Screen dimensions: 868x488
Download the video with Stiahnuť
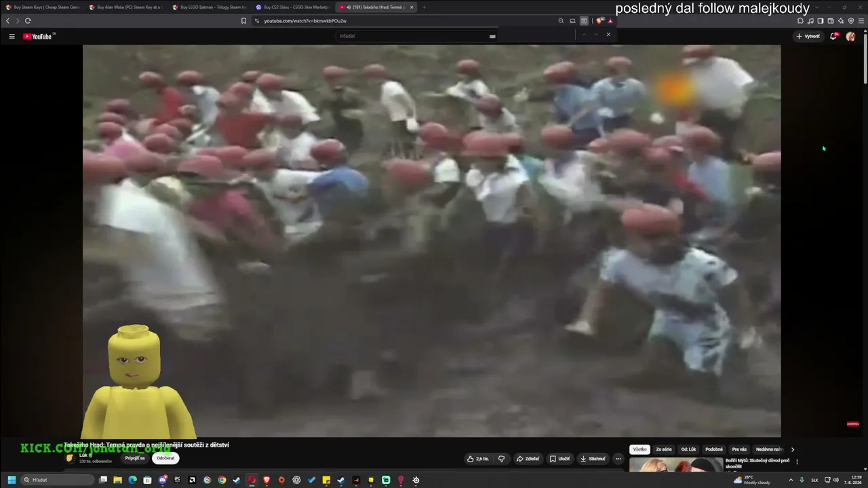(593, 459)
